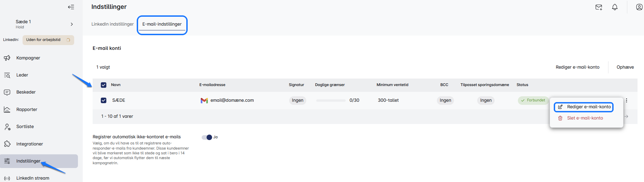Uncheck the select-all checkbox in table header
Screen dimensions: 644x182
(x=104, y=85)
